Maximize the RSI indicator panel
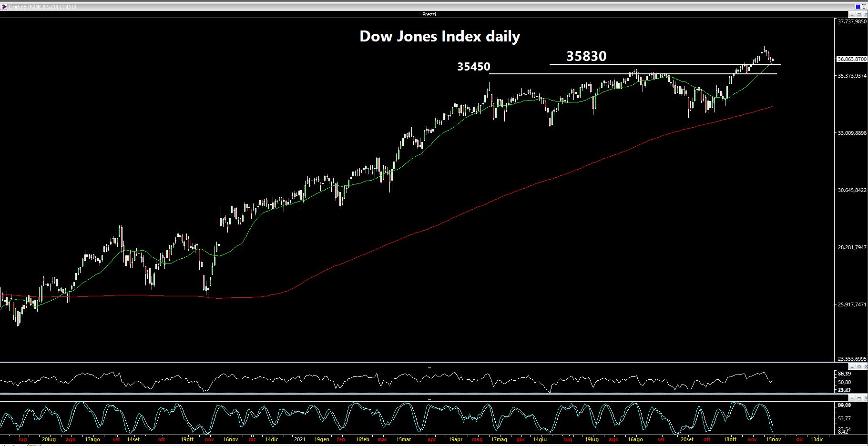 859,366
